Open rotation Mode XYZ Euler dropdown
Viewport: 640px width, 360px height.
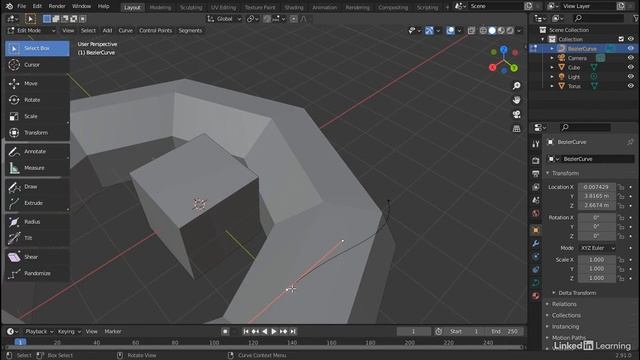tap(597, 248)
